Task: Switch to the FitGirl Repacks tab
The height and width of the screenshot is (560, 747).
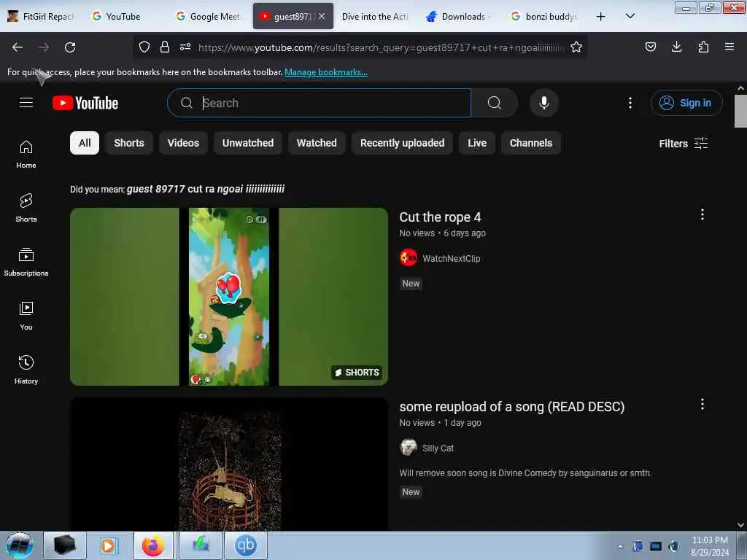Action: click(42, 16)
